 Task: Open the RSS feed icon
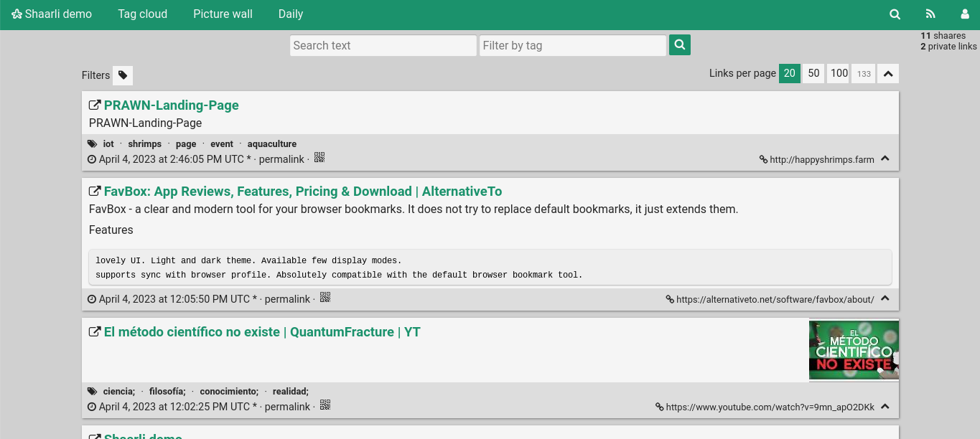coord(930,14)
